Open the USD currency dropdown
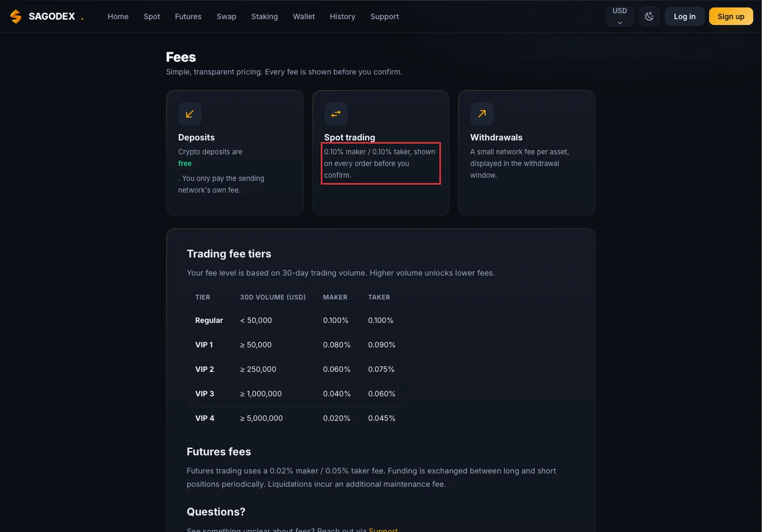This screenshot has height=532, width=766. pos(620,16)
